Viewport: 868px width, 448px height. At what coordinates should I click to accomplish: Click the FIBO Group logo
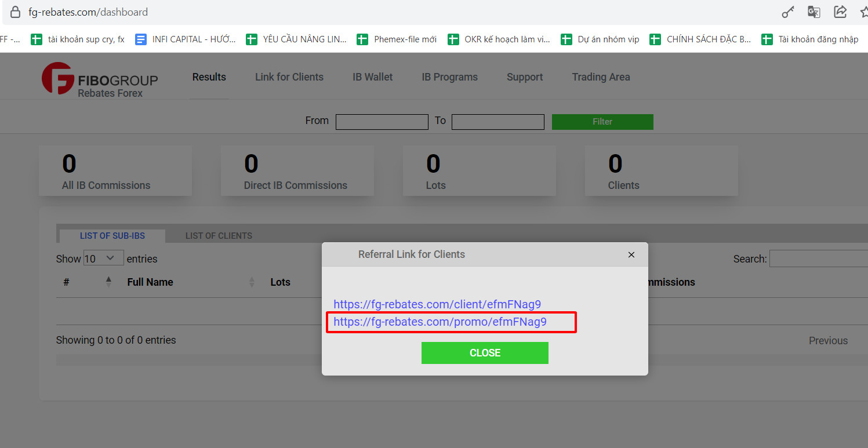coord(99,79)
